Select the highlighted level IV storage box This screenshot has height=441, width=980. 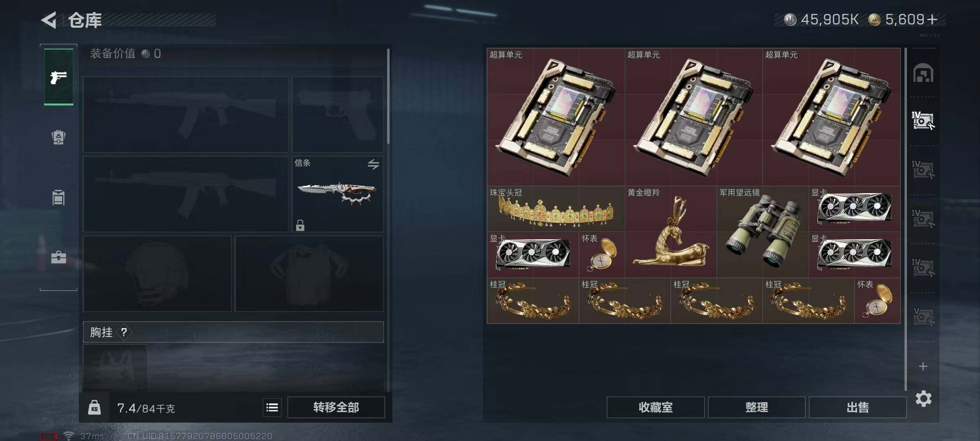[923, 121]
